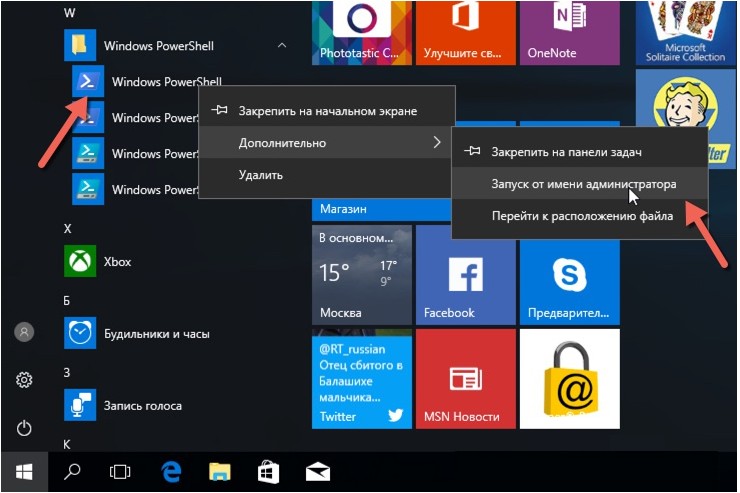Click the user account avatar icon

pyautogui.click(x=24, y=332)
